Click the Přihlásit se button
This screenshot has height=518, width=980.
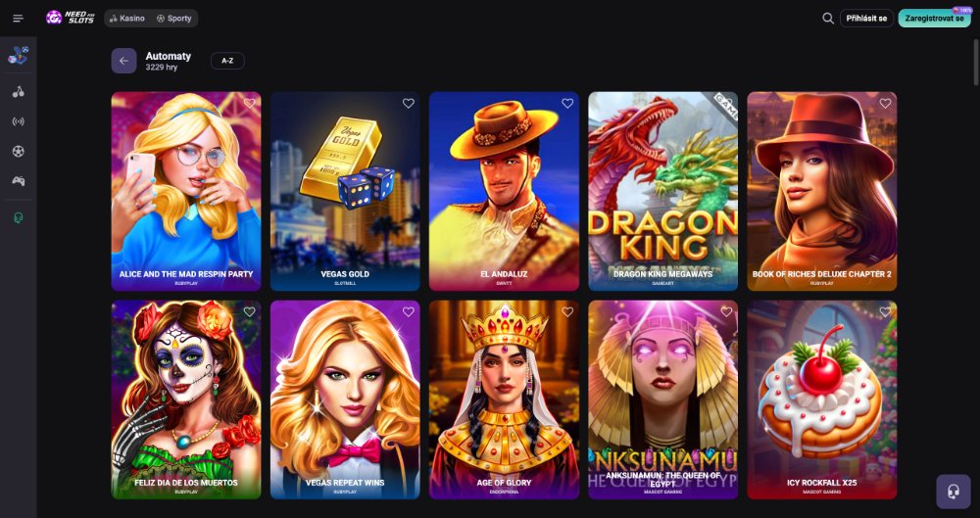pyautogui.click(x=866, y=19)
